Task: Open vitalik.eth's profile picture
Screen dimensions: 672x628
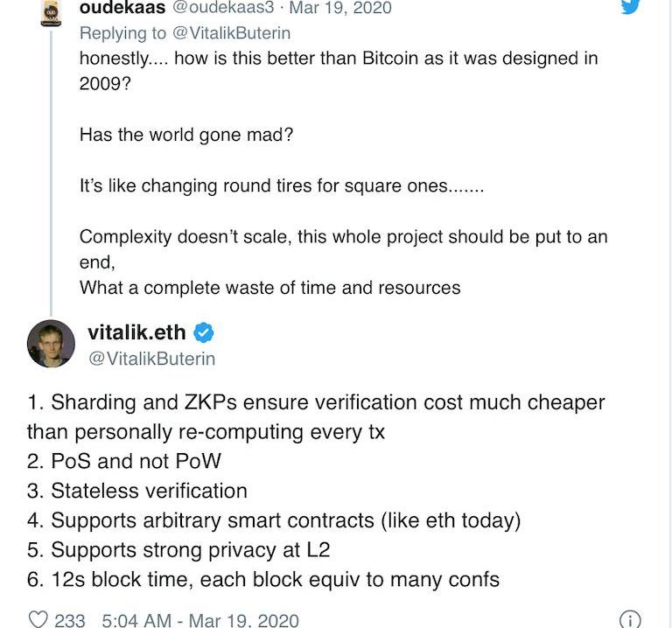Action: coord(51,344)
